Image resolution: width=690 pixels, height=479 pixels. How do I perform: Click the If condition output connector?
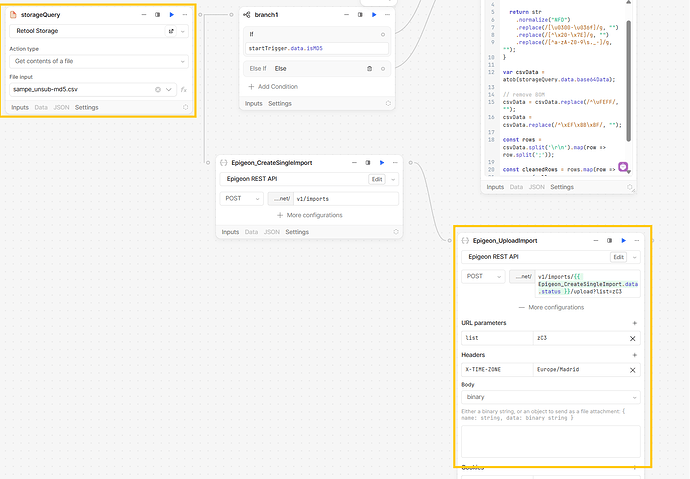click(x=383, y=34)
